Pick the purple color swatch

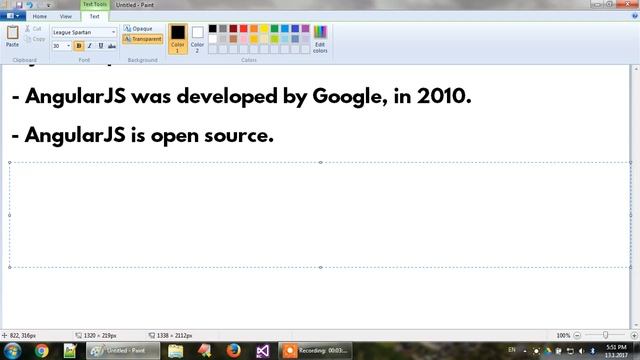click(305, 28)
